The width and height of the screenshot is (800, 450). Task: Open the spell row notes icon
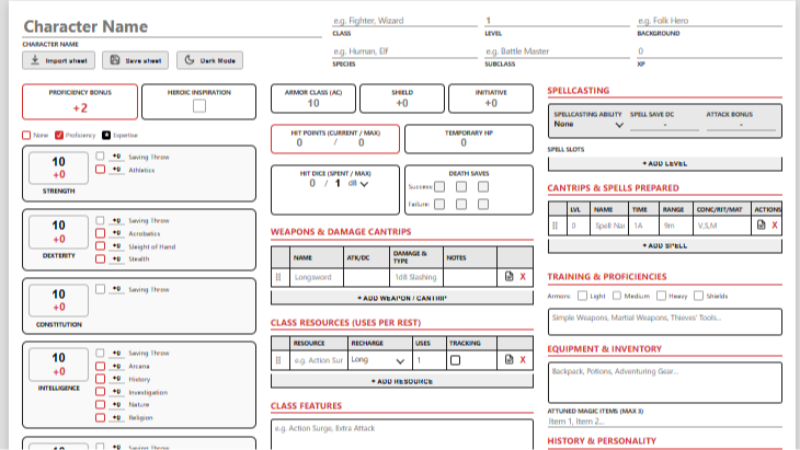click(x=761, y=225)
